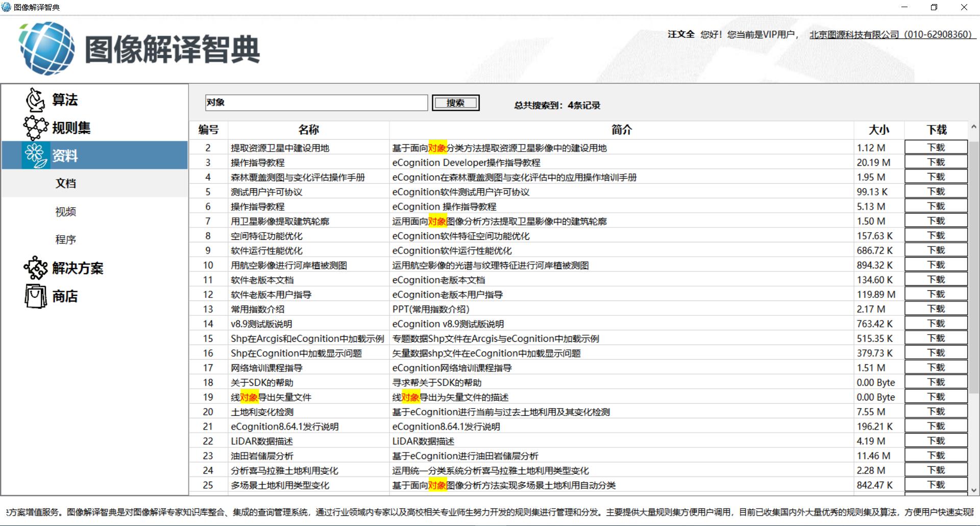Download 测试用户许可协议

(x=936, y=191)
